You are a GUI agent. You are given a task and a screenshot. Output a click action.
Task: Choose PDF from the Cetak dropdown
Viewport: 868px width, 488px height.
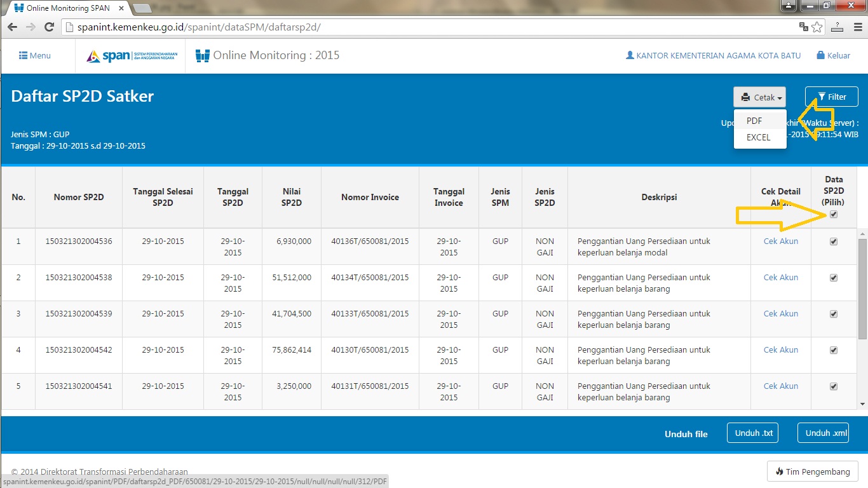coord(755,120)
